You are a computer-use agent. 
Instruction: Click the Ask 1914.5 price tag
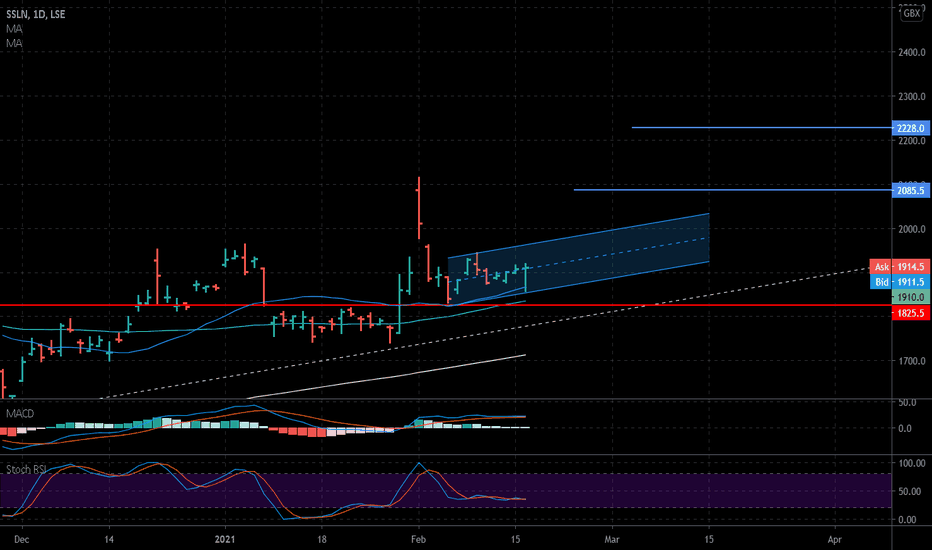[x=899, y=267]
